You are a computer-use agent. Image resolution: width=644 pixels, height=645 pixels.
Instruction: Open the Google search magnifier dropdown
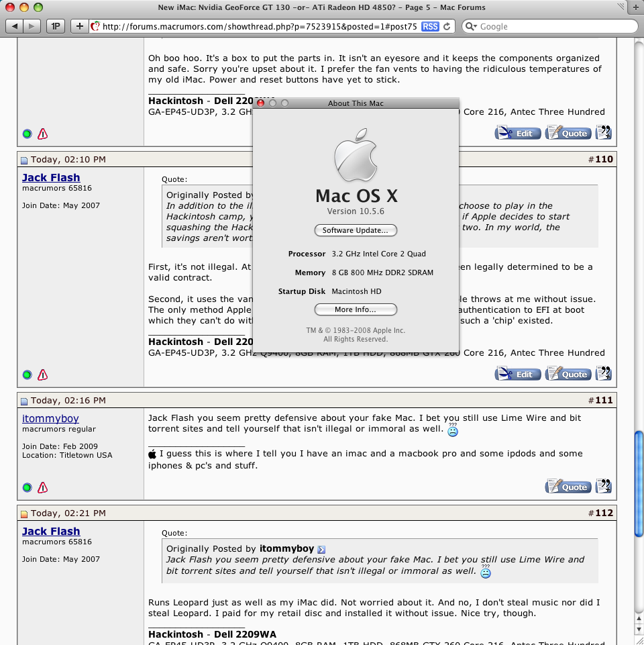[x=472, y=26]
